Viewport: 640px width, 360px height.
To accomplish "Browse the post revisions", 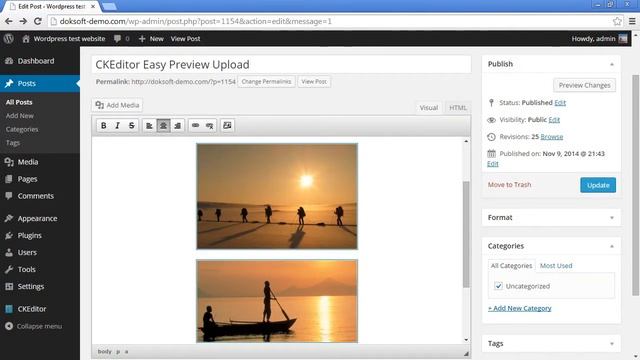I will [552, 137].
